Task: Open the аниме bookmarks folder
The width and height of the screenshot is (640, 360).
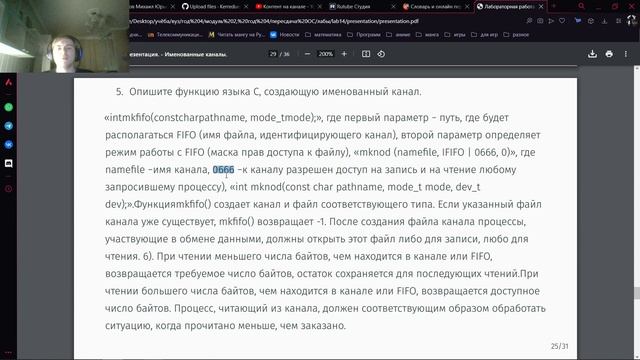Action: pyautogui.click(x=398, y=35)
